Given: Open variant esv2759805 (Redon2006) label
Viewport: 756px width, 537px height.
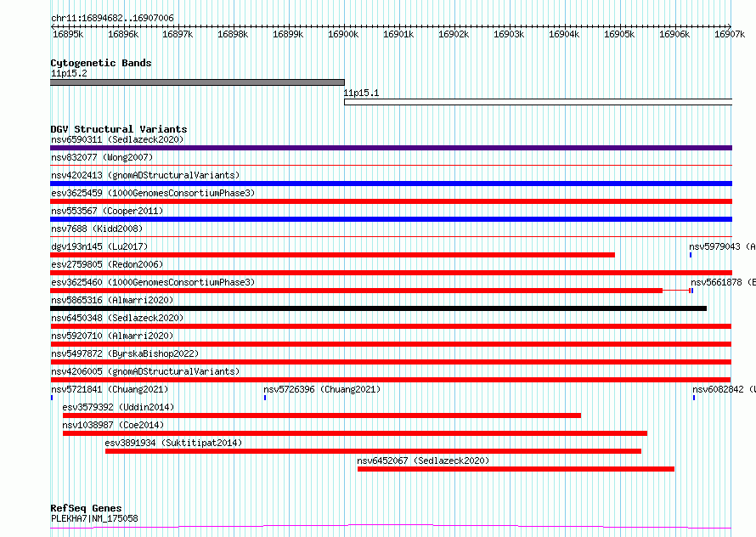Looking at the screenshot, I should (107, 264).
